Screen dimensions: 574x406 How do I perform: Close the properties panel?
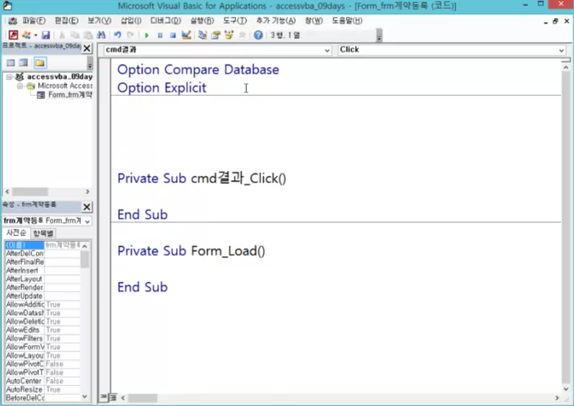coord(87,207)
